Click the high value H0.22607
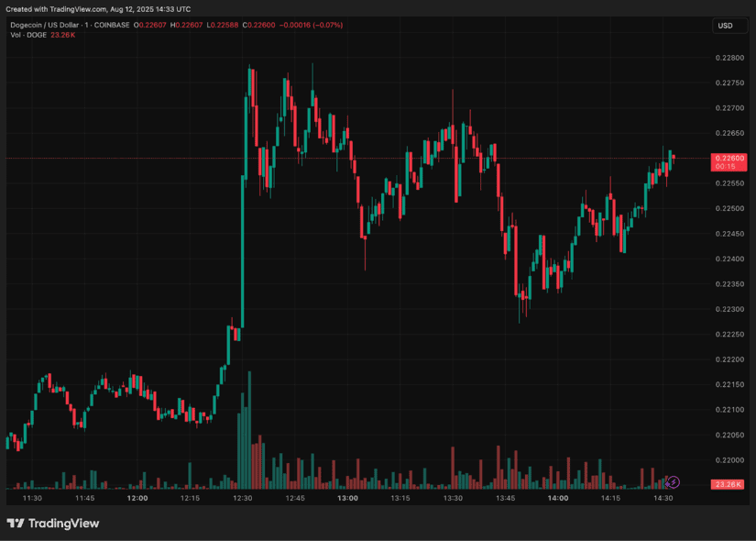 point(186,25)
